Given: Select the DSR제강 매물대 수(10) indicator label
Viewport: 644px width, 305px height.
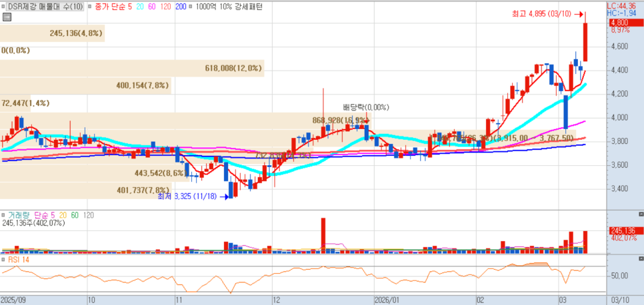Looking at the screenshot, I should (x=45, y=7).
